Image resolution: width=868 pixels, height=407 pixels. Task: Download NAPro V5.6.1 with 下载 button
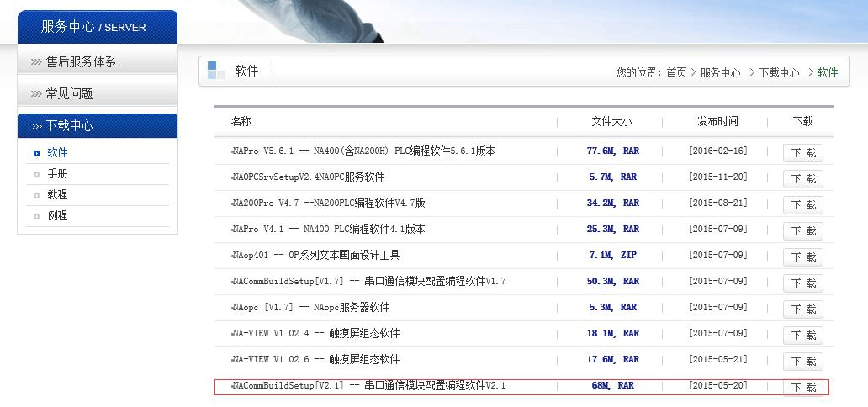pos(802,153)
